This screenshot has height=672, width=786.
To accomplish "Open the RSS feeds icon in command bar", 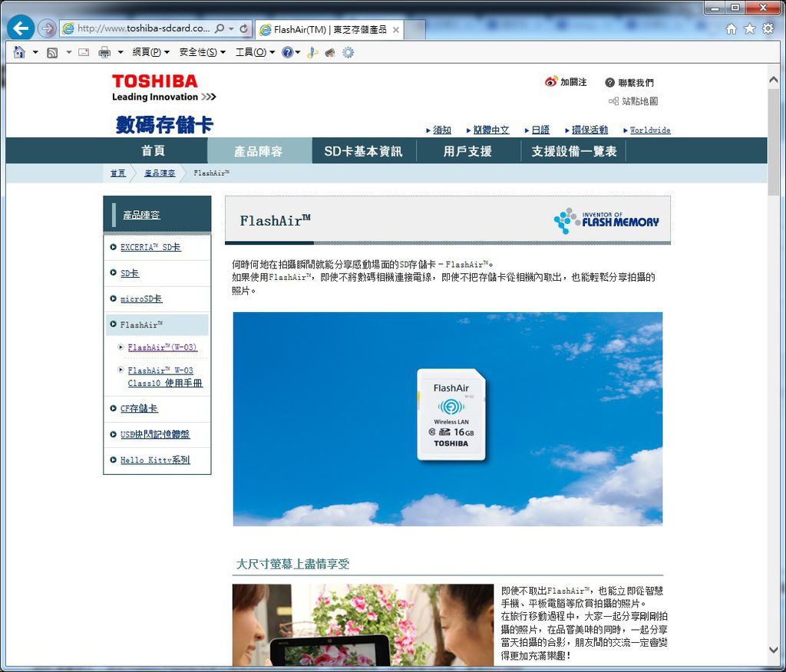I will (x=52, y=52).
